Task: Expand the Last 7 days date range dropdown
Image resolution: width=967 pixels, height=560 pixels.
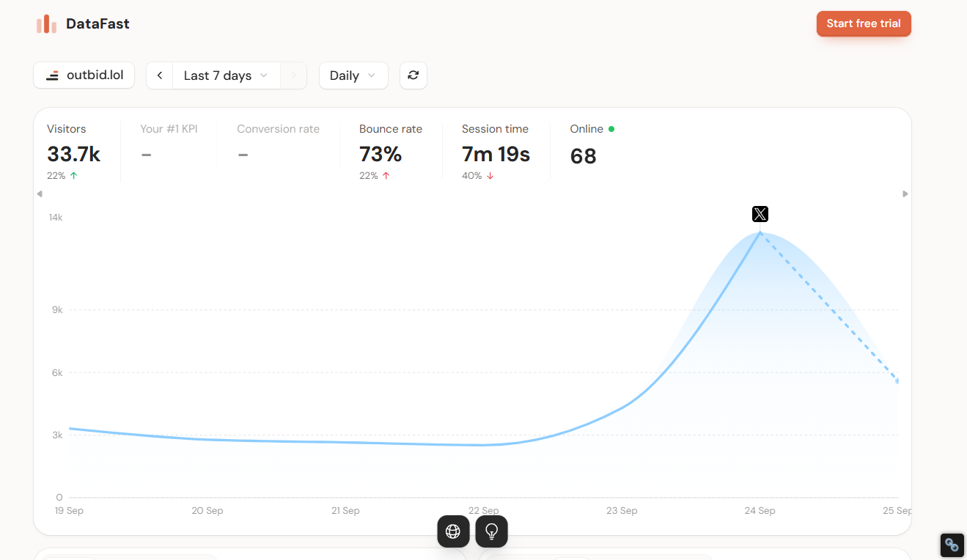Action: tap(227, 75)
